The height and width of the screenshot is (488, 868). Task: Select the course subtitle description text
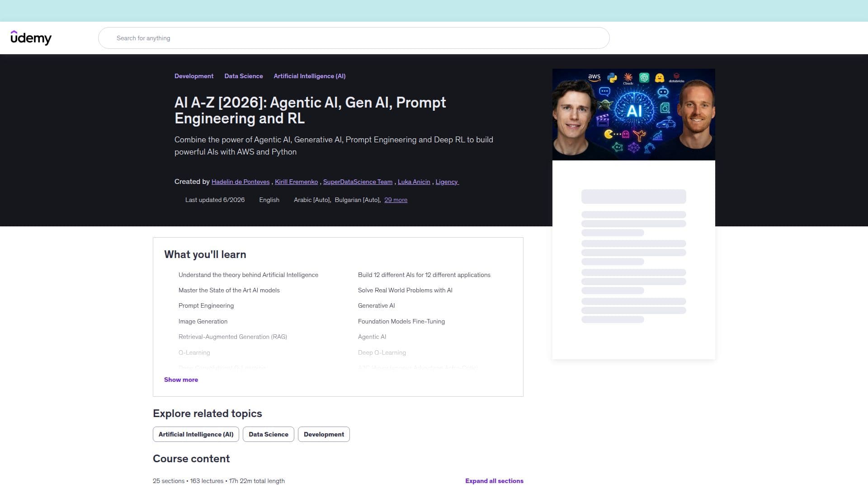click(334, 145)
